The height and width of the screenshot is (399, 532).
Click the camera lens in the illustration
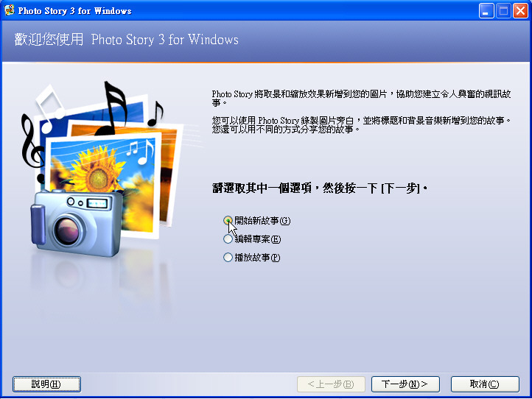click(x=66, y=230)
